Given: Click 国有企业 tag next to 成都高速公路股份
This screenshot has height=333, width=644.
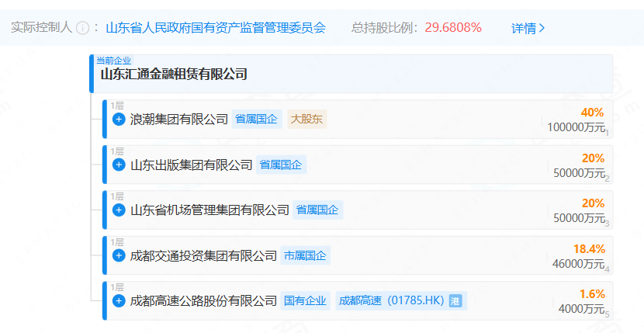Looking at the screenshot, I should click(x=305, y=300).
